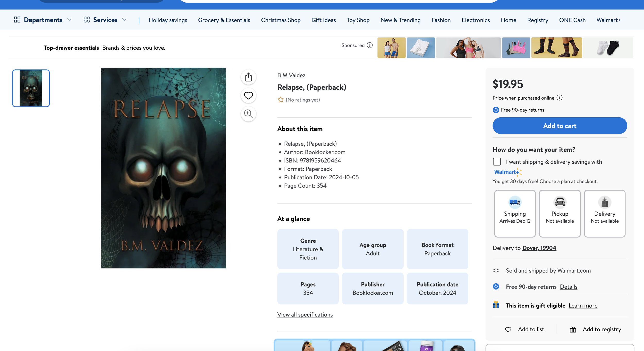644x351 pixels.
Task: Click the heart favorite icon by cover
Action: point(248,95)
